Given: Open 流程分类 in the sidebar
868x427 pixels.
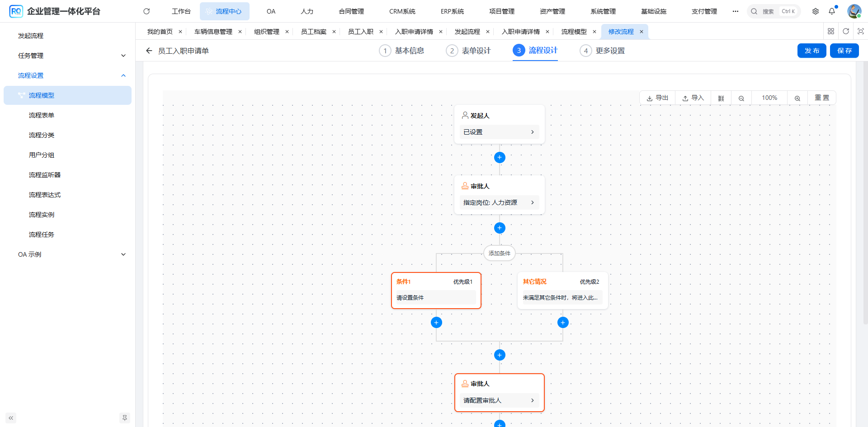Looking at the screenshot, I should (x=68, y=135).
